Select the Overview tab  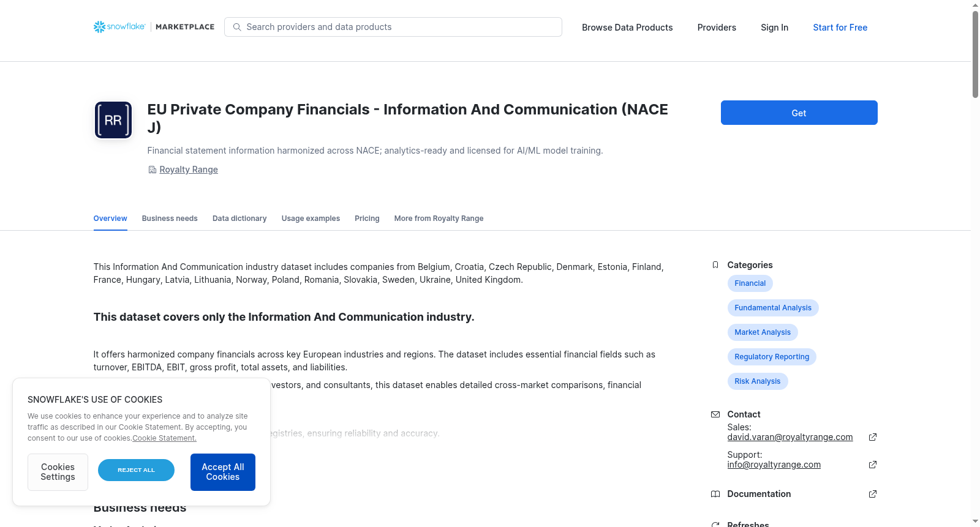tap(110, 219)
